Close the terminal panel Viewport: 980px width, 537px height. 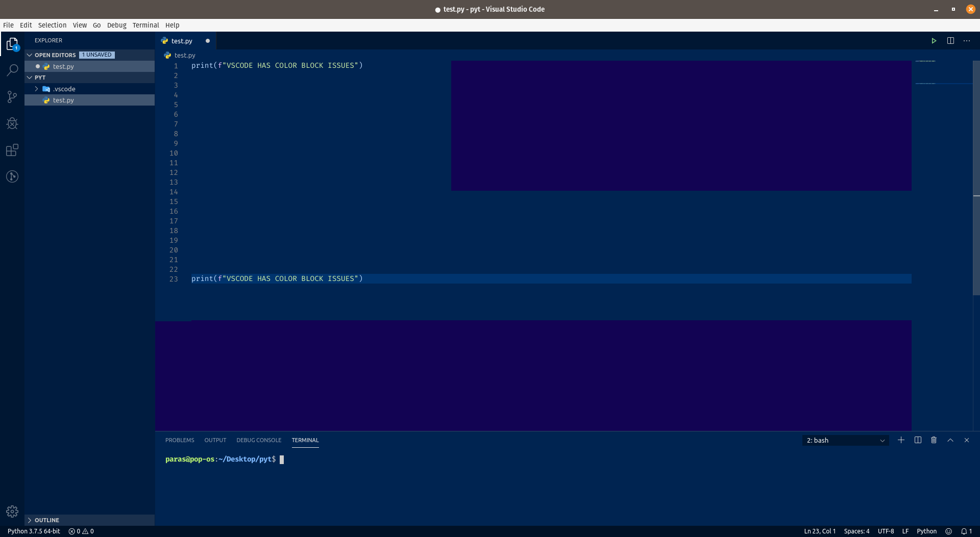tap(967, 440)
